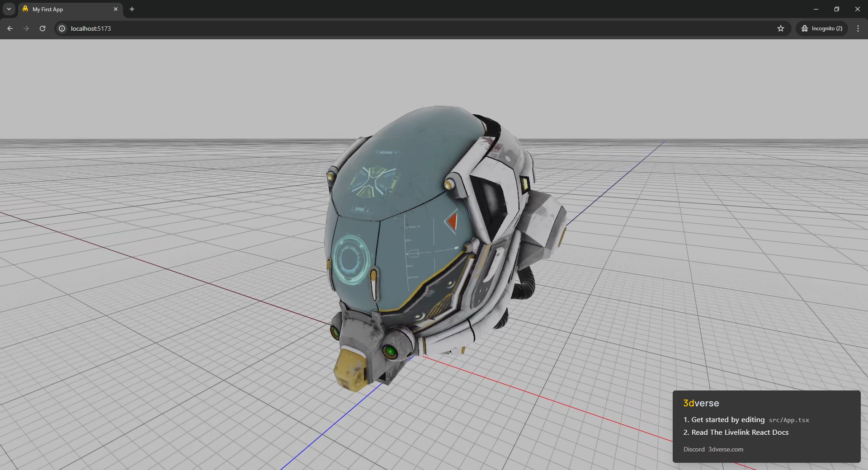Image resolution: width=868 pixels, height=470 pixels.
Task: Open the Discord link
Action: pyautogui.click(x=694, y=449)
